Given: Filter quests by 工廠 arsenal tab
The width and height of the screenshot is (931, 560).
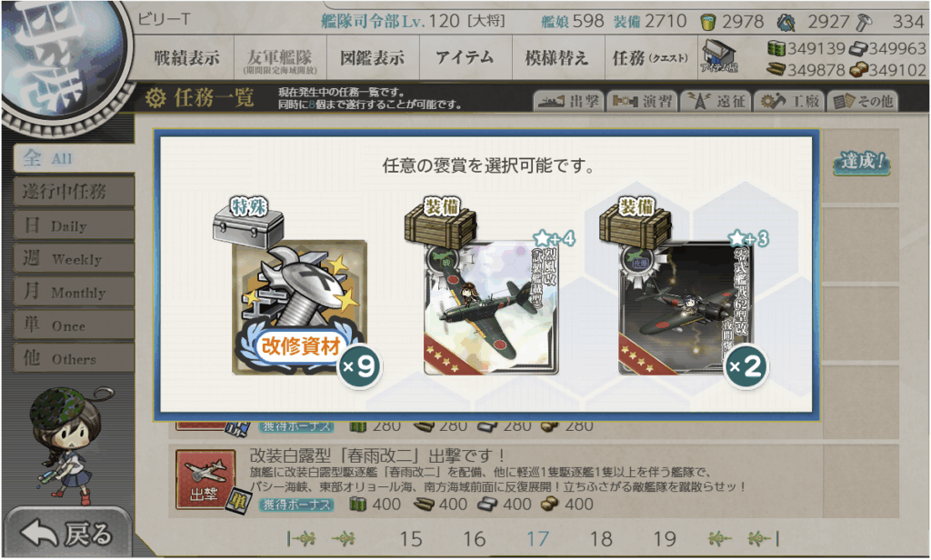Looking at the screenshot, I should pyautogui.click(x=789, y=102).
